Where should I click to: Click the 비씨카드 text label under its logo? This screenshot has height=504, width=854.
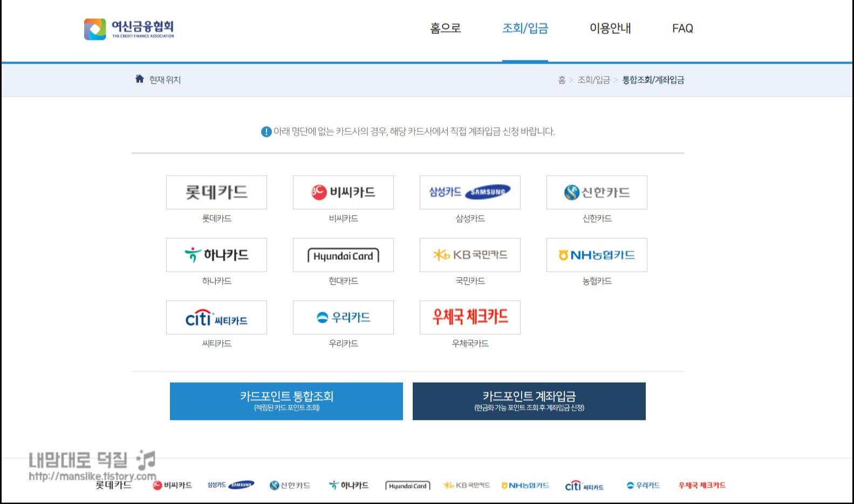coord(343,218)
